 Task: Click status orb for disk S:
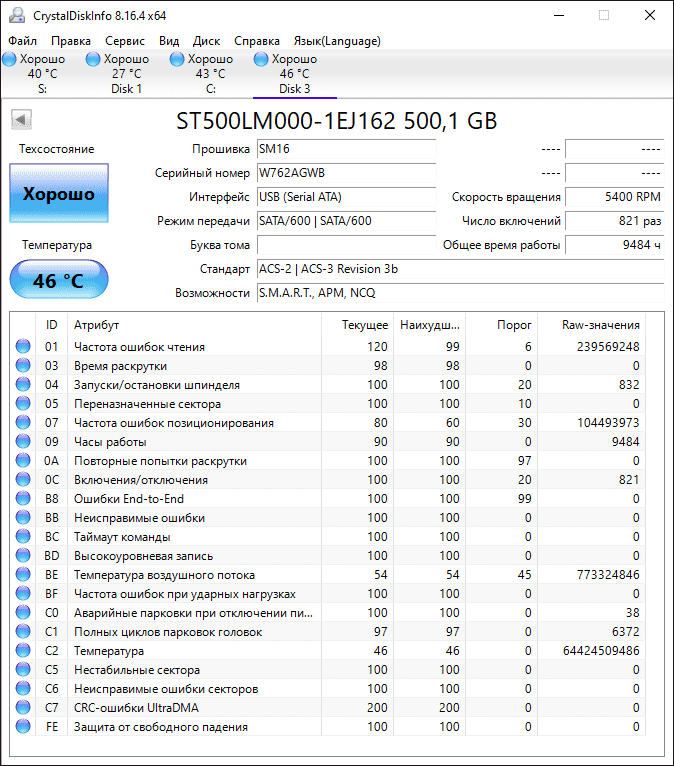[10, 60]
